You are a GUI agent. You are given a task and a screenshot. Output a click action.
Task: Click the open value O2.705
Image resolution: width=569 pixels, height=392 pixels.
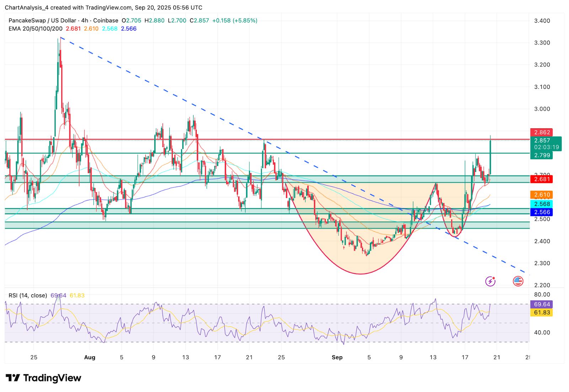[x=132, y=21]
